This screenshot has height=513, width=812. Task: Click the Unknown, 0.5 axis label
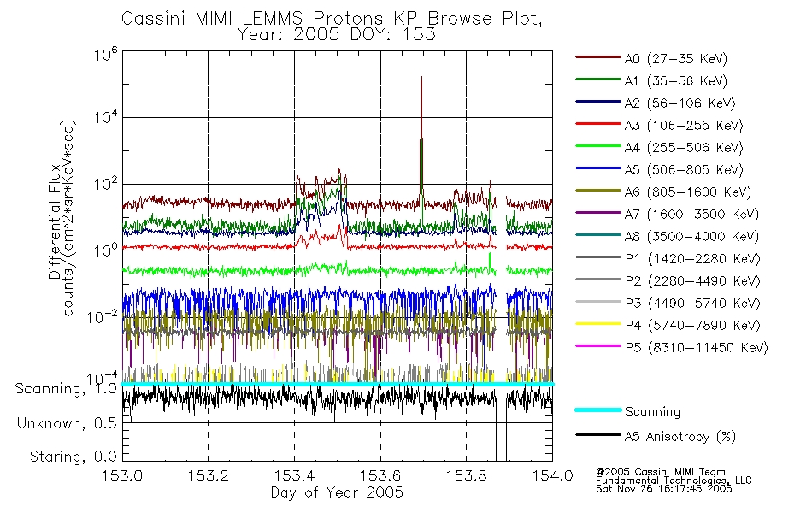coord(67,423)
